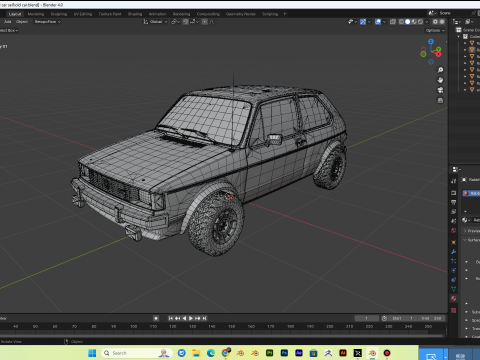The height and width of the screenshot is (360, 480).
Task: Snap view to the red X axis
Action: pos(438,54)
